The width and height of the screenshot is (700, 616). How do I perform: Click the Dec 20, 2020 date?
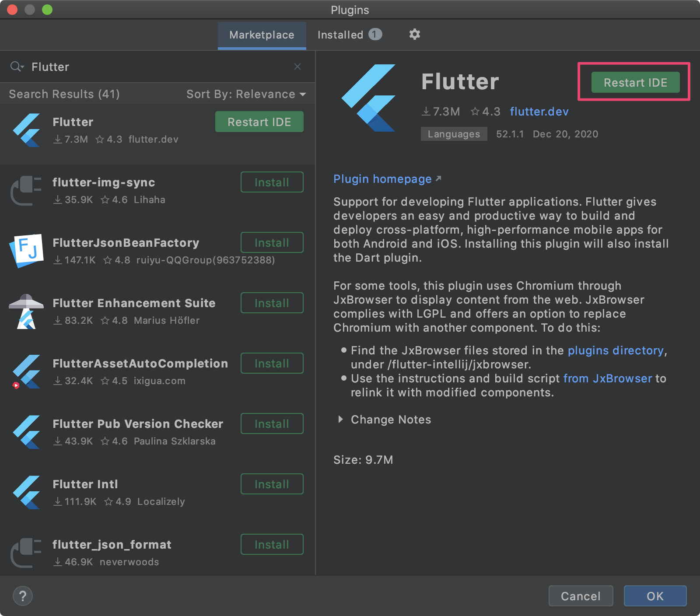(565, 134)
